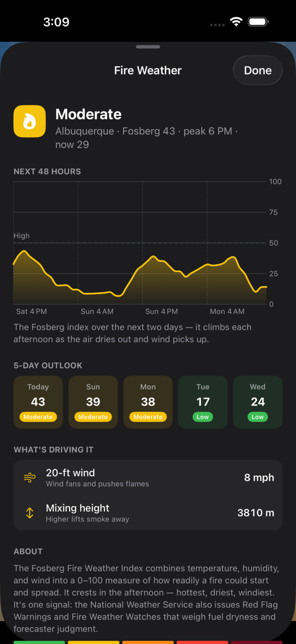Screen dimensions: 296x644
Task: Tap the 75 y-axis value
Action: pos(273,212)
